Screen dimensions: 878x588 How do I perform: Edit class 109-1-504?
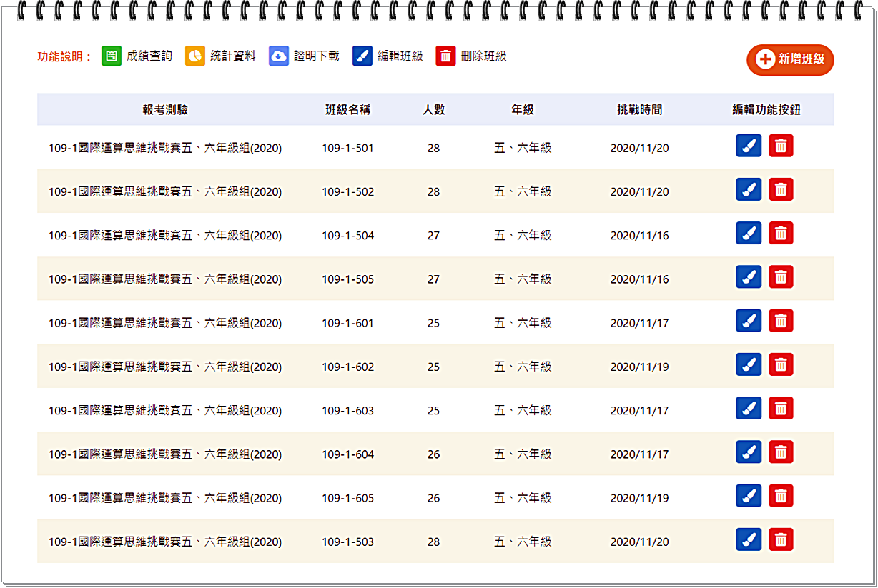(749, 233)
